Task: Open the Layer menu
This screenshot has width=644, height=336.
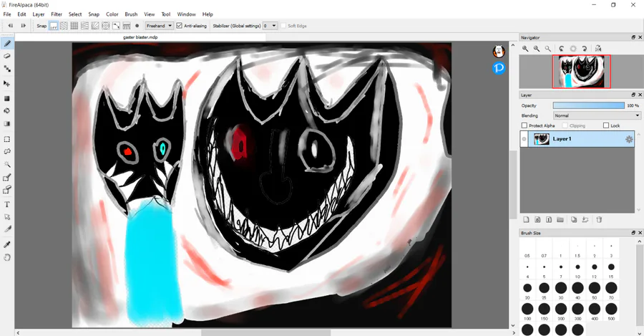Action: pyautogui.click(x=39, y=14)
